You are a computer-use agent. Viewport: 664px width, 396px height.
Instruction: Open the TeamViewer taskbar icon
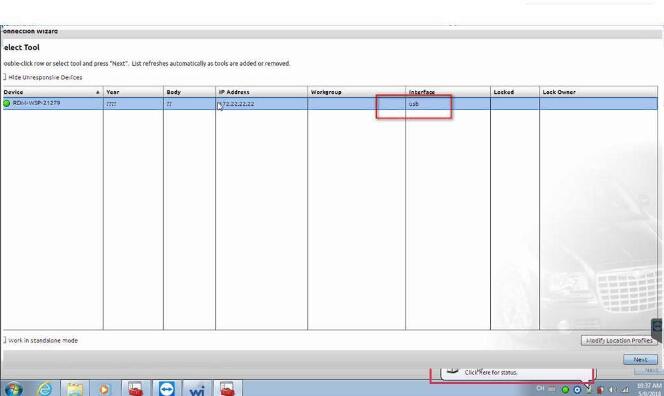click(166, 388)
